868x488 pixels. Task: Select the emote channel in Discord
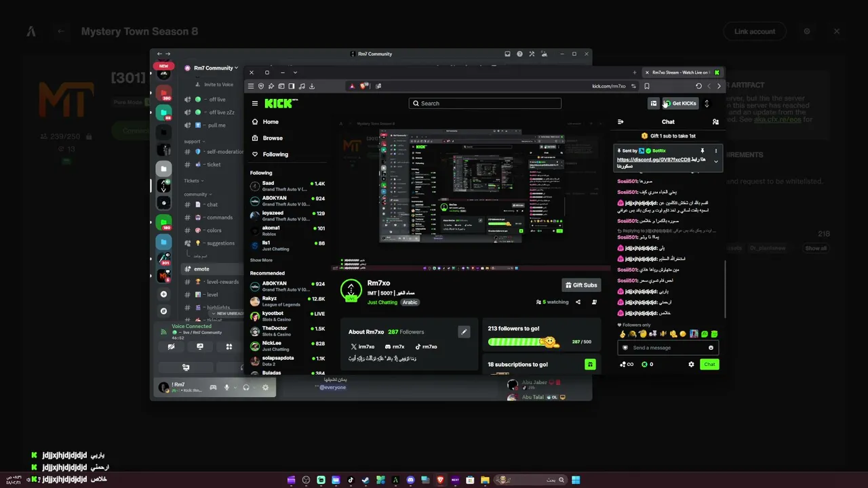click(212, 269)
